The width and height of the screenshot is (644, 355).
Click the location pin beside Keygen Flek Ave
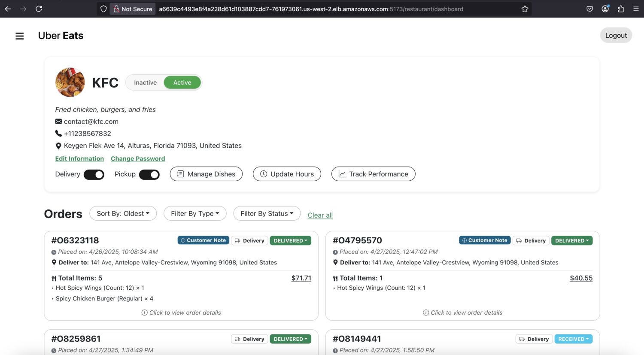(x=58, y=146)
